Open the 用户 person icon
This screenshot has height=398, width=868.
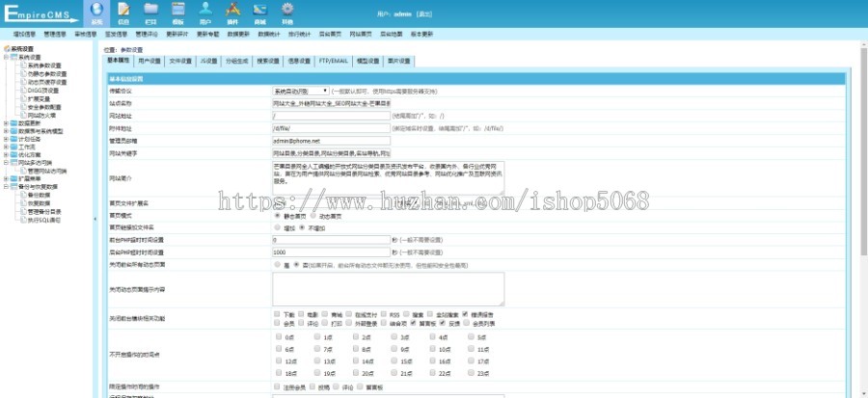[205, 9]
